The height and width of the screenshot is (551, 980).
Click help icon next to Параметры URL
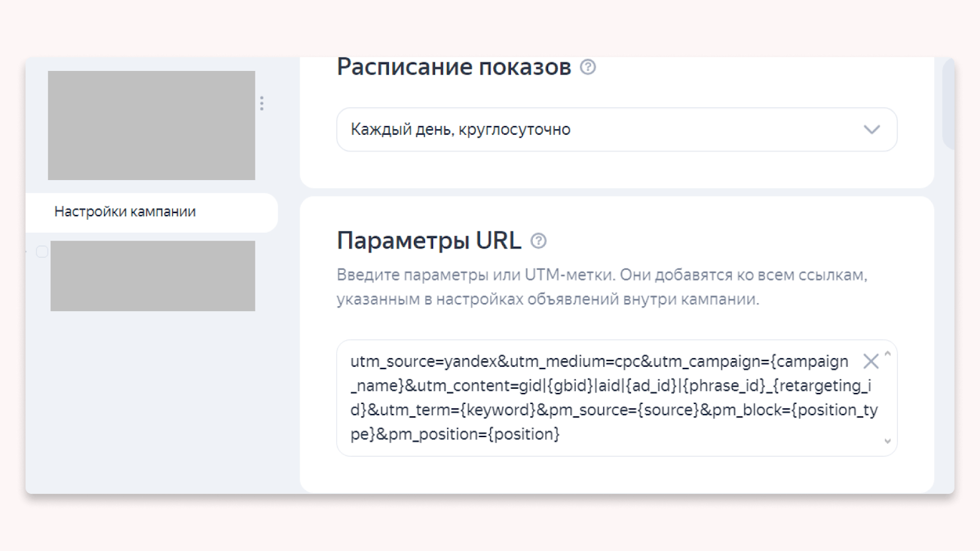click(538, 241)
